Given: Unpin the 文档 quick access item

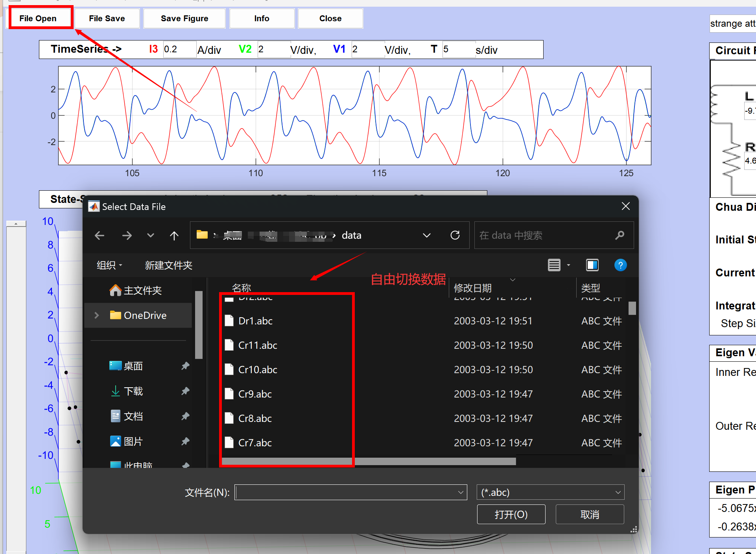Looking at the screenshot, I should (185, 416).
